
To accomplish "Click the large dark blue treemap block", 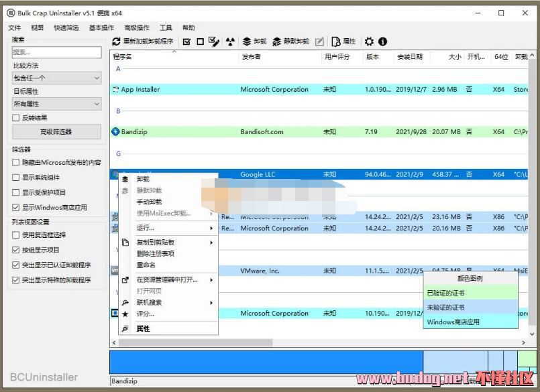I will [266, 362].
